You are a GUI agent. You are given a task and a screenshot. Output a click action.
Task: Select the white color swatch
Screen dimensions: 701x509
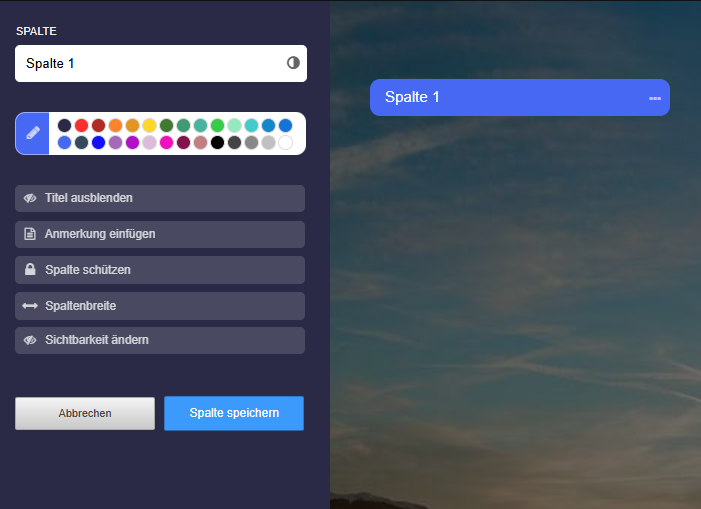[x=285, y=143]
